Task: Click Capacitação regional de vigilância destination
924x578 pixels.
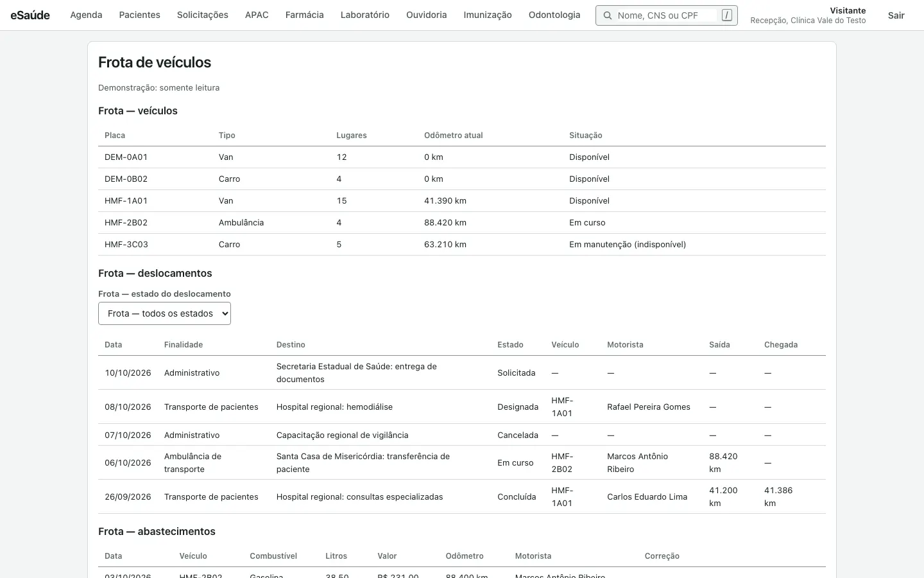Action: click(x=343, y=435)
